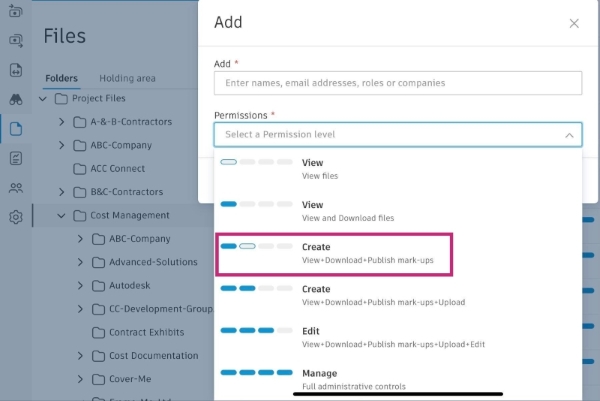The width and height of the screenshot is (600, 401).
Task: Switch to the Holding area tab
Action: click(127, 78)
